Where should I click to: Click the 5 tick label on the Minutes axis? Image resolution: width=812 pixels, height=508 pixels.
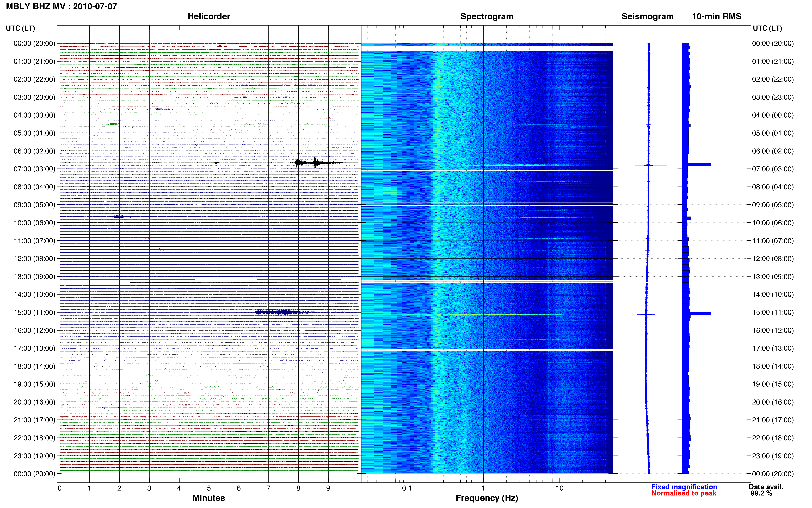tap(209, 488)
